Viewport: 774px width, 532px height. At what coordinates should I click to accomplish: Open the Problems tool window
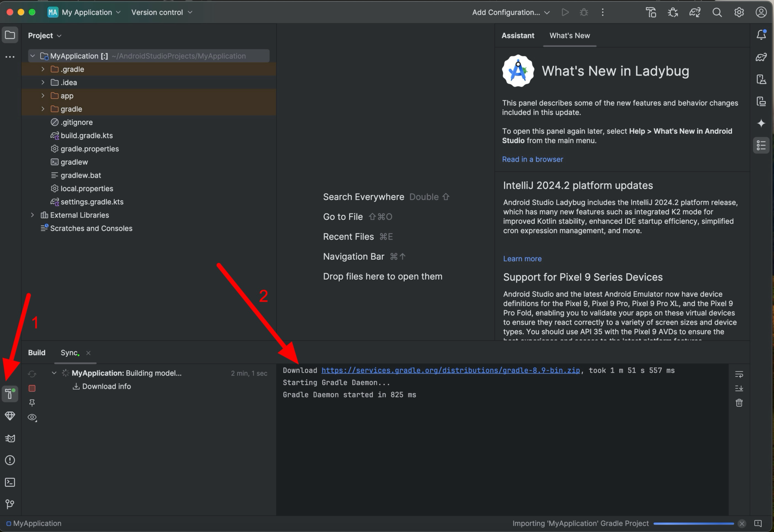tap(10, 460)
